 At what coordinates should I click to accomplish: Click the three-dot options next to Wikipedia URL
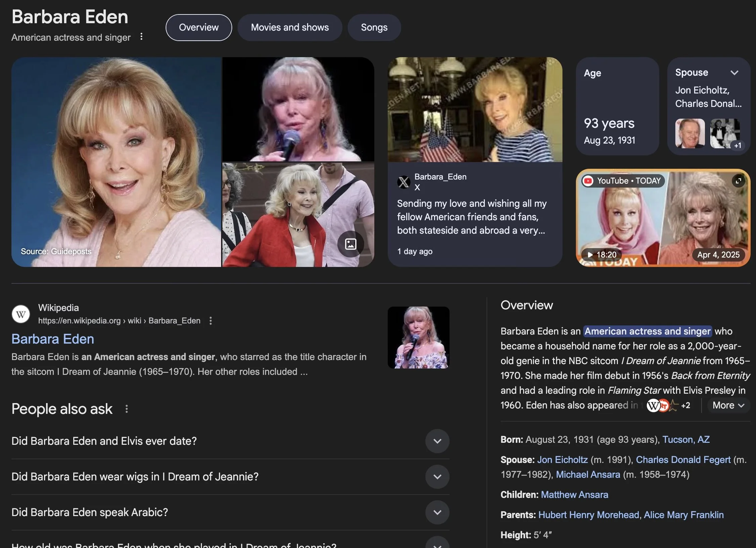(211, 321)
